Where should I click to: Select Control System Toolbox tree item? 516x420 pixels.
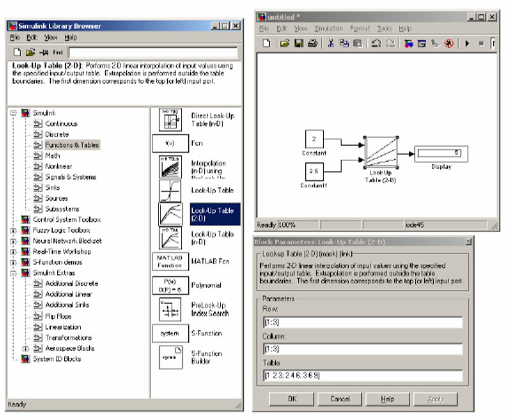click(67, 219)
